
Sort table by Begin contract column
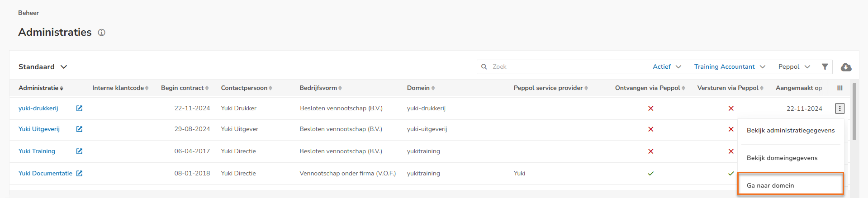pos(184,88)
